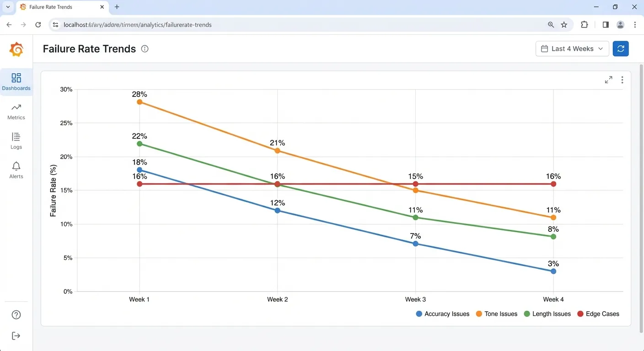Refresh data with the blue refresh button
The image size is (644, 351).
[621, 48]
